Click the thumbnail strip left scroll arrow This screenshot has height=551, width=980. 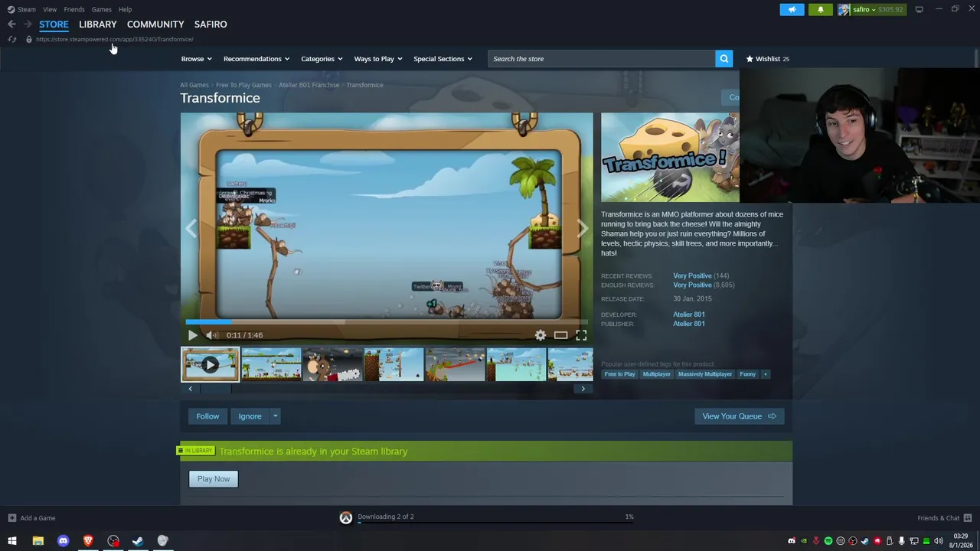190,389
